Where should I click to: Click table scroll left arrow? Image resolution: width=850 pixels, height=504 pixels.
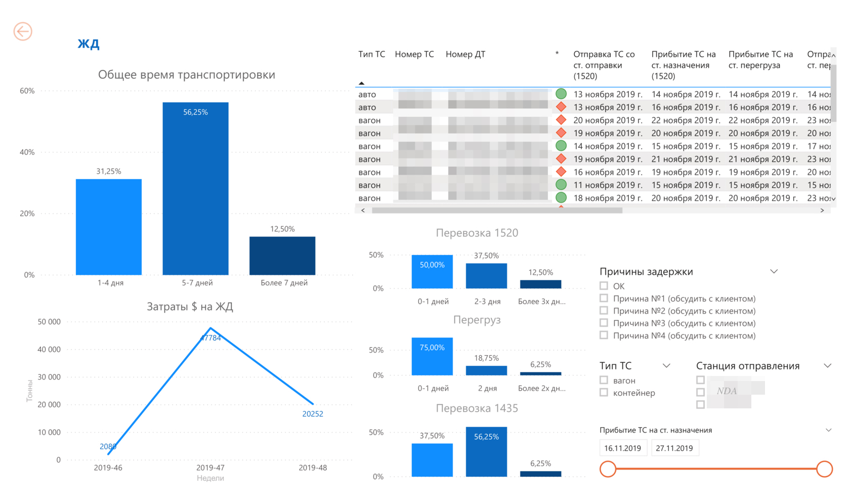point(363,210)
